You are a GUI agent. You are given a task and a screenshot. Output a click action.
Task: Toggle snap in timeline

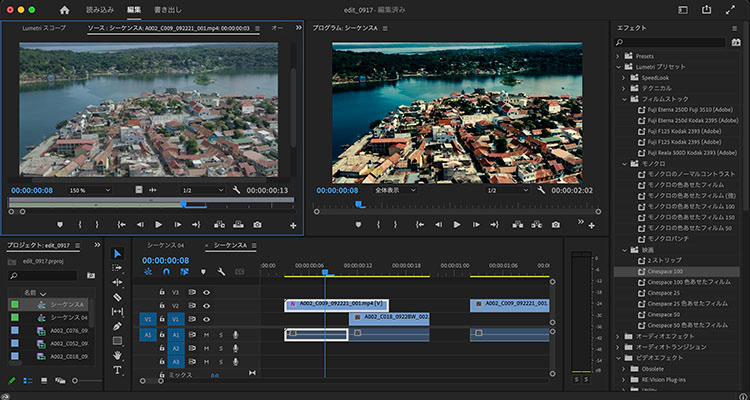pyautogui.click(x=166, y=272)
